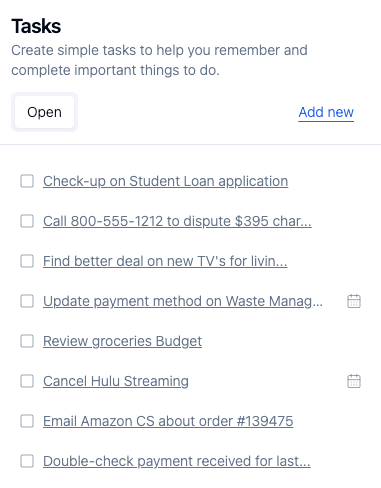Image resolution: width=381 pixels, height=488 pixels.
Task: Check off Double-check payment received task
Action: pyautogui.click(x=27, y=461)
